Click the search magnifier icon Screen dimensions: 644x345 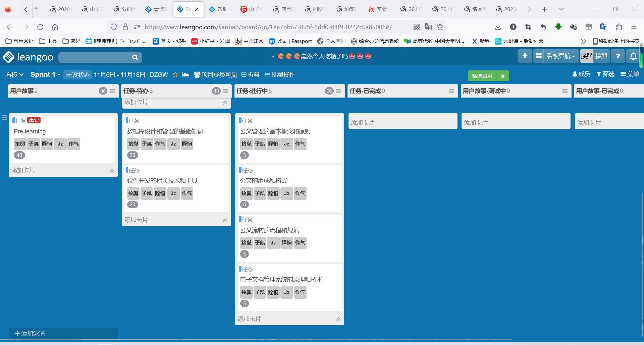(x=135, y=57)
